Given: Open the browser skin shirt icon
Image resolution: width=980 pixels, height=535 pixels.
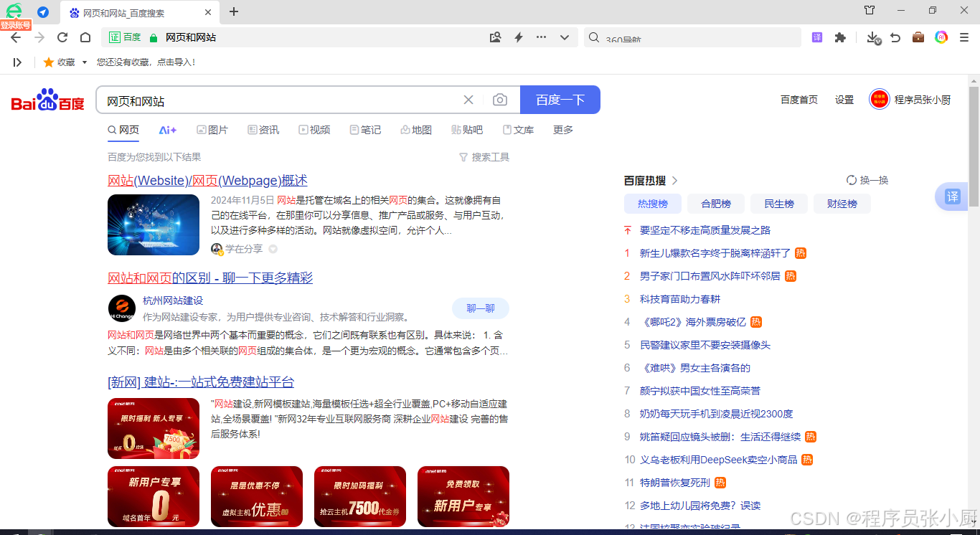Looking at the screenshot, I should [x=870, y=10].
